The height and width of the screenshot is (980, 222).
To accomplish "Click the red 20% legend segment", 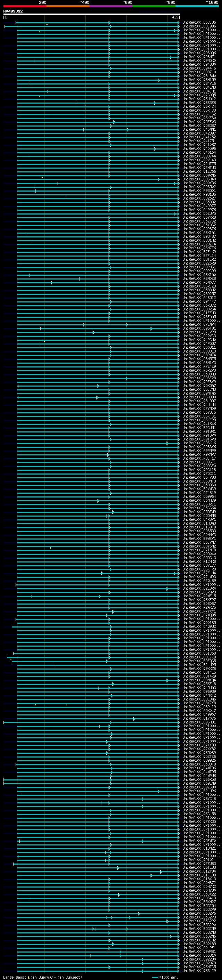I will point(25,6).
